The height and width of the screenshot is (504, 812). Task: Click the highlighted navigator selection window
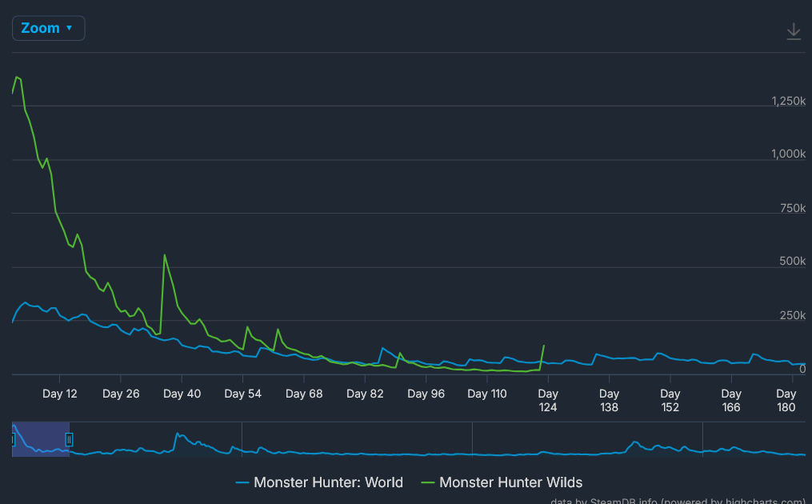[41, 440]
